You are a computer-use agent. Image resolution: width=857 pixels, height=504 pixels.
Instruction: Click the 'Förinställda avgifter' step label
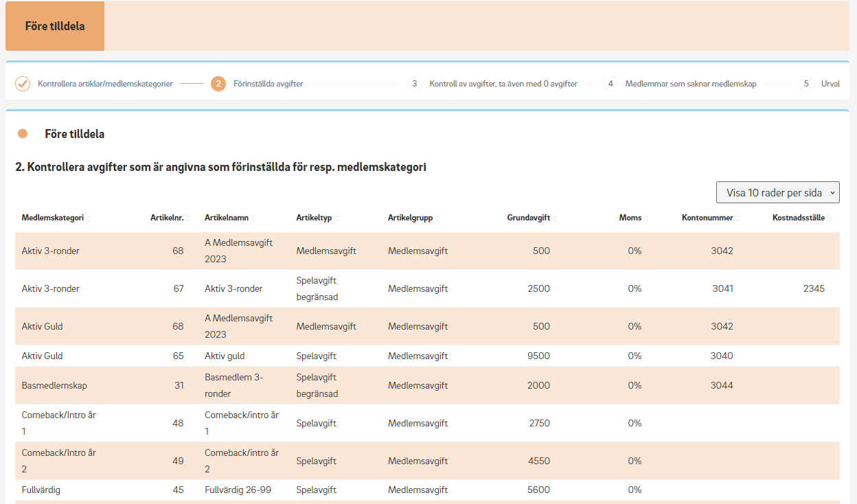268,84
